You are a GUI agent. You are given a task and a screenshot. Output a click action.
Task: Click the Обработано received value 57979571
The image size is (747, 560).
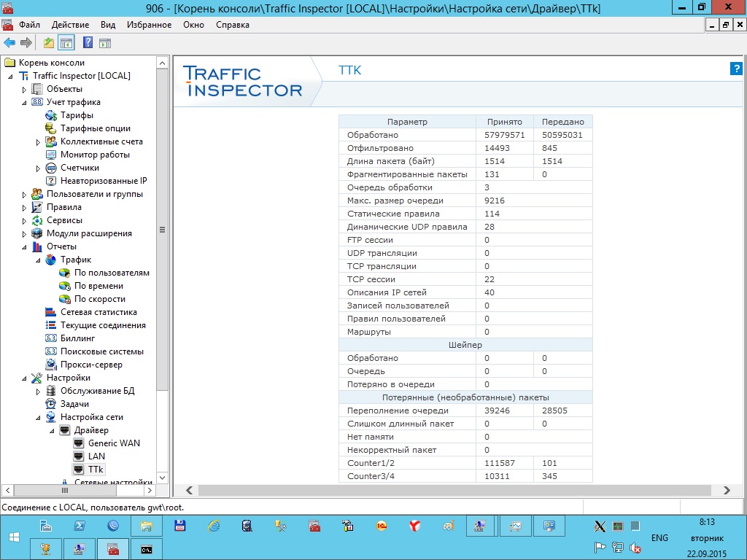505,135
